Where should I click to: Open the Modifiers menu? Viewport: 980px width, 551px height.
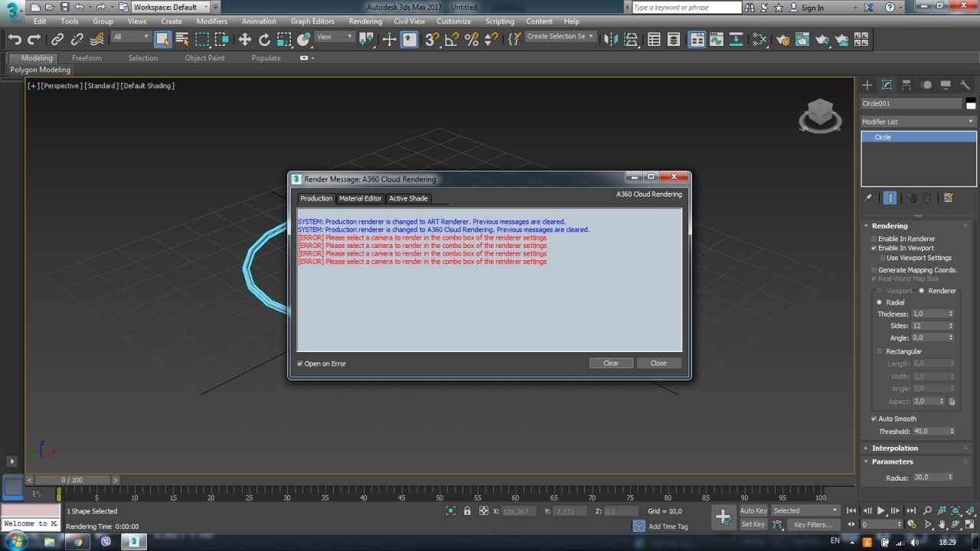click(x=211, y=21)
